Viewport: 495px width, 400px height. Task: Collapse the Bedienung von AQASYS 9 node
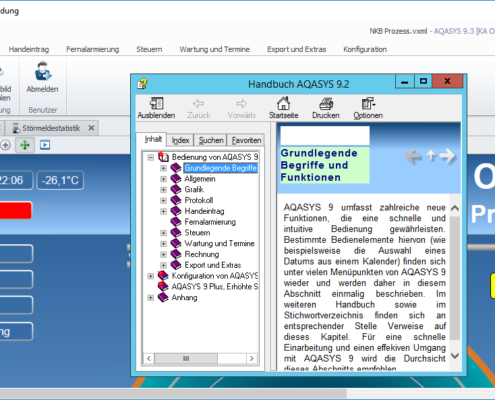(151, 157)
